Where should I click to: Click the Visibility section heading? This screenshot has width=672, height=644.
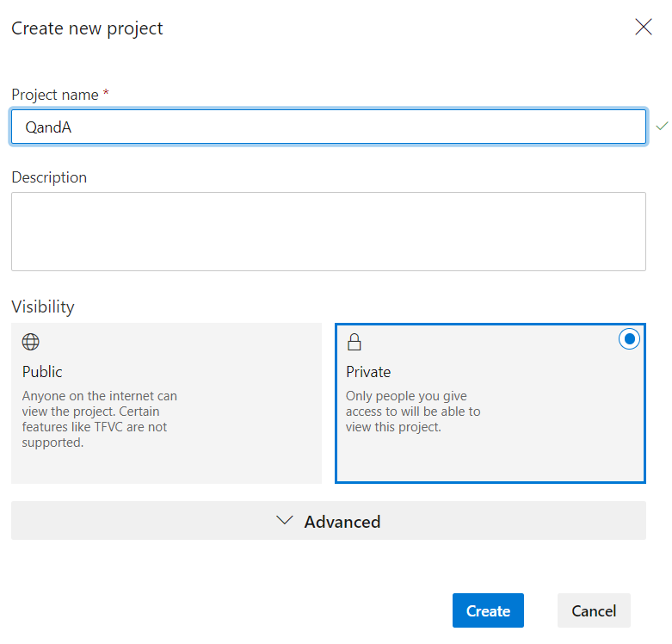(x=43, y=307)
